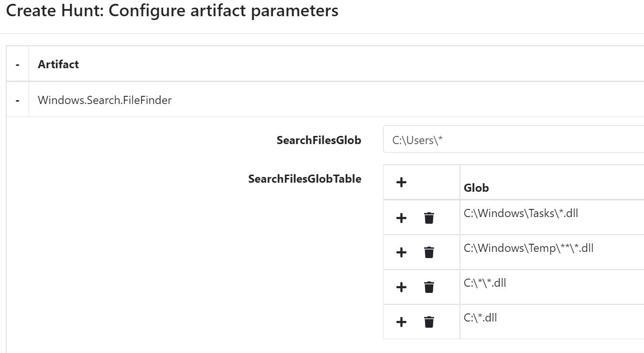Delete the C:\Windows\Tasks\*.dll glob row
644x353 pixels.
[429, 218]
